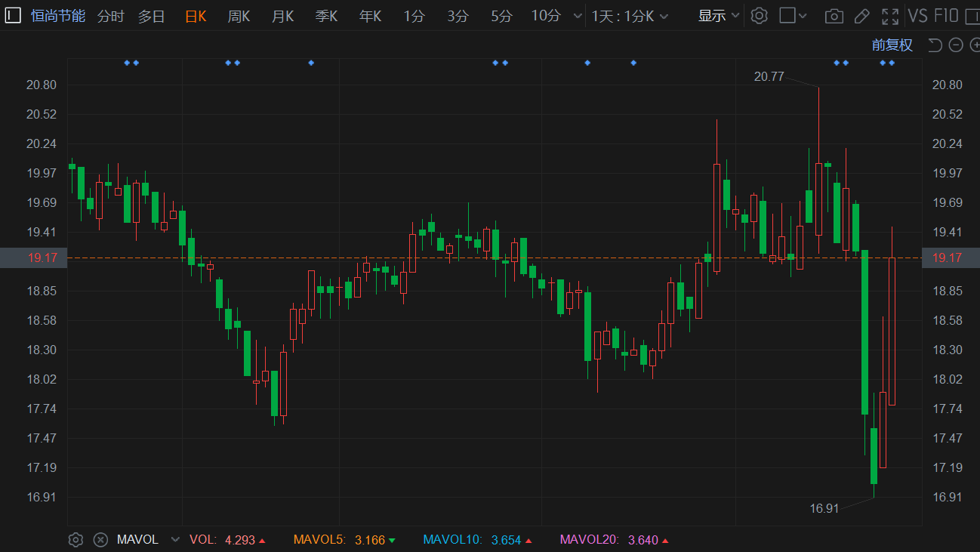
Task: Select the 年K yearly chart tab
Action: [x=370, y=16]
